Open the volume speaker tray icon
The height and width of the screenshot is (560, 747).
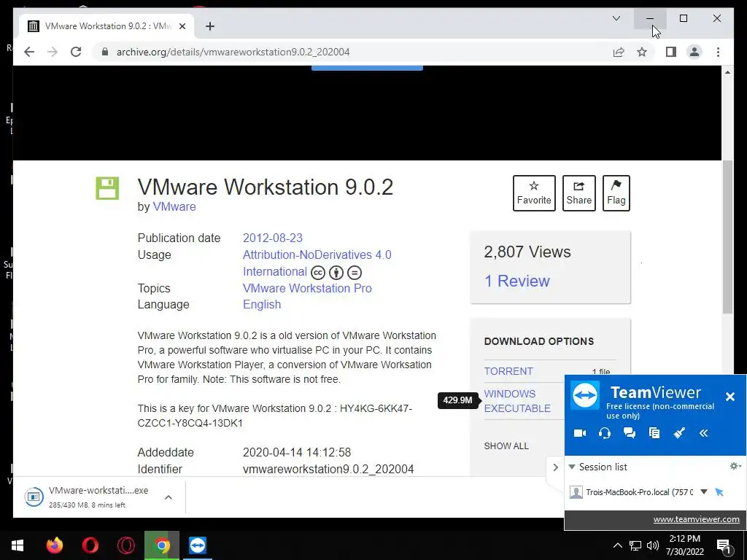[x=653, y=545]
